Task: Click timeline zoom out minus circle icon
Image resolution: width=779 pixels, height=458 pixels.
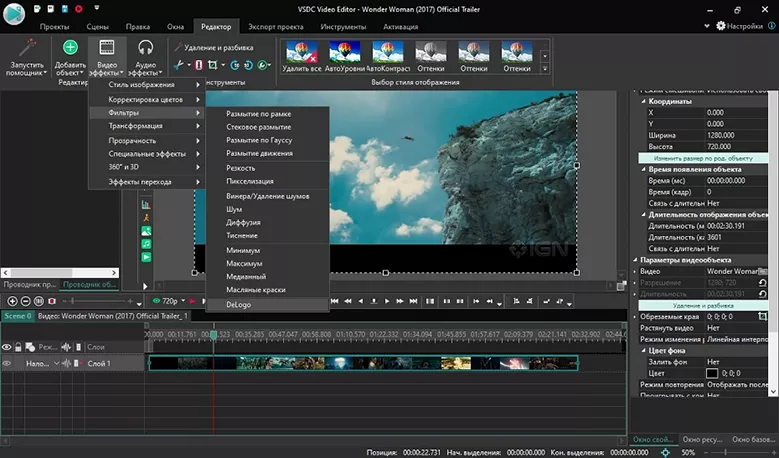Action: click(25, 301)
